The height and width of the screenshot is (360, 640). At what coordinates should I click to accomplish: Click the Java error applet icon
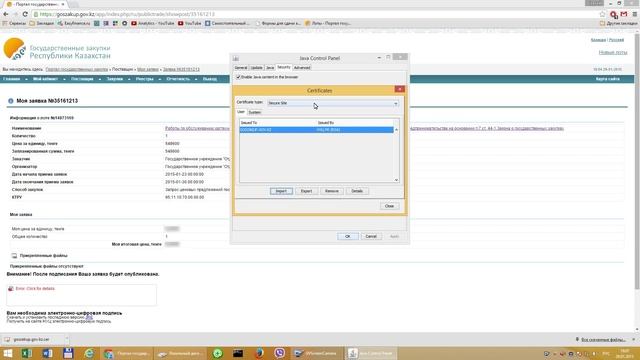click(11, 289)
